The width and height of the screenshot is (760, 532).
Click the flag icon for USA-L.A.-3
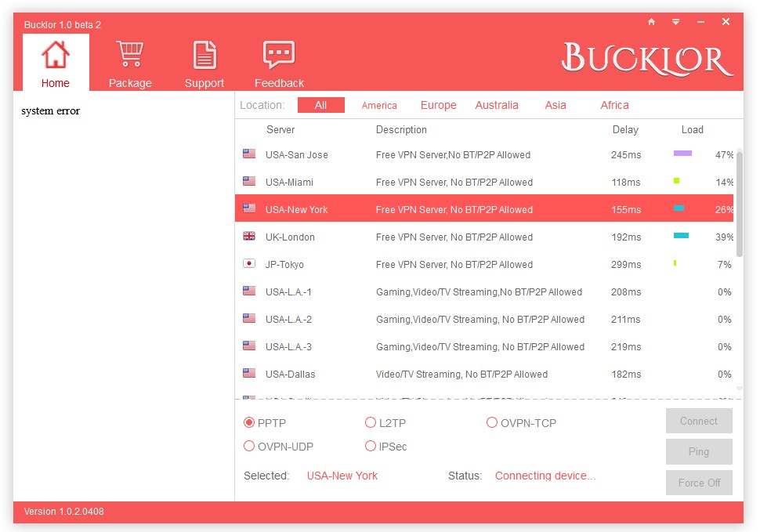click(x=249, y=346)
